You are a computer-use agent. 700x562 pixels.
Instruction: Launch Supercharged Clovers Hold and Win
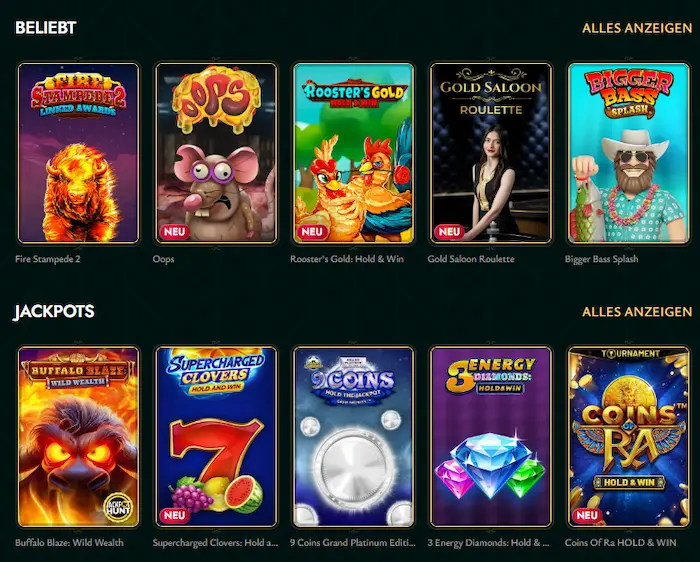coord(216,437)
